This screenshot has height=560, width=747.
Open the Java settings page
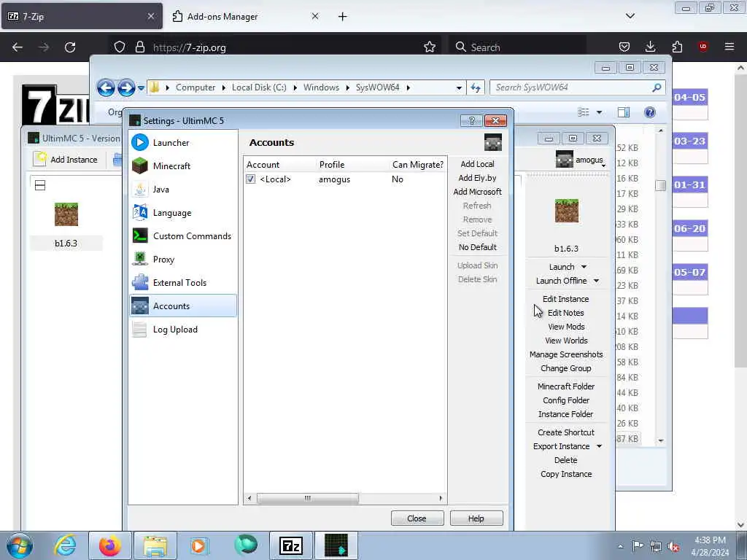(x=183, y=189)
